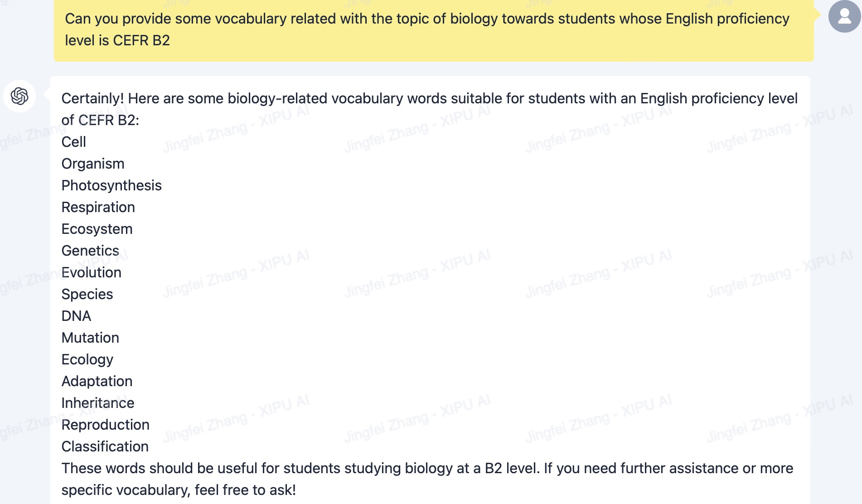Viewport: 862px width, 504px height.
Task: Click the term DNA in the list
Action: pyautogui.click(x=77, y=316)
